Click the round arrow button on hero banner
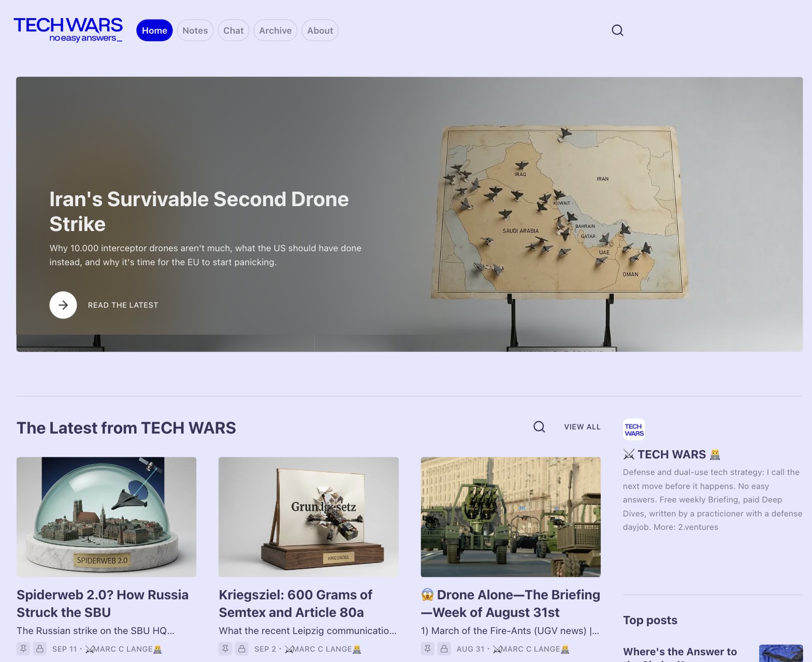 point(63,305)
